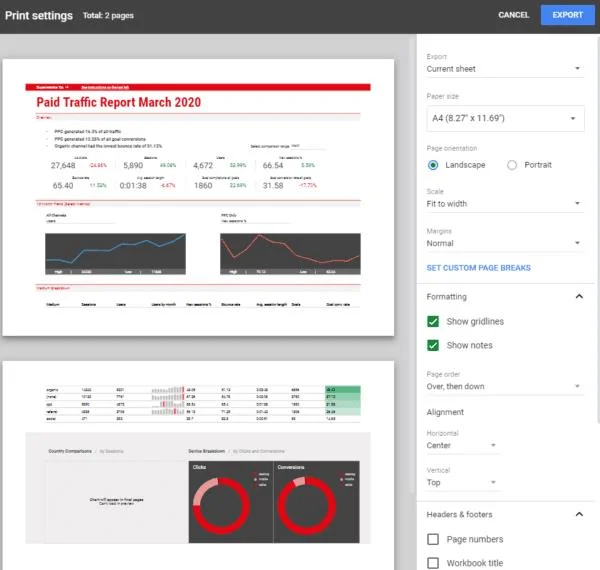Click the blue line chart in preview

[115, 254]
